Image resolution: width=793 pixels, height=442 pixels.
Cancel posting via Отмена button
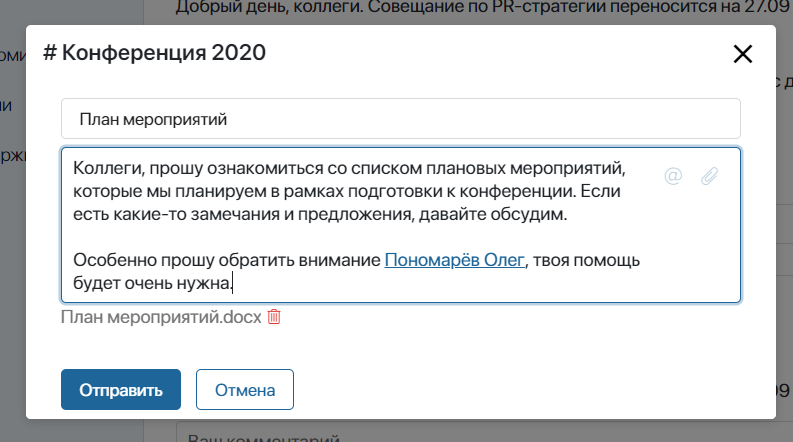[x=245, y=389]
